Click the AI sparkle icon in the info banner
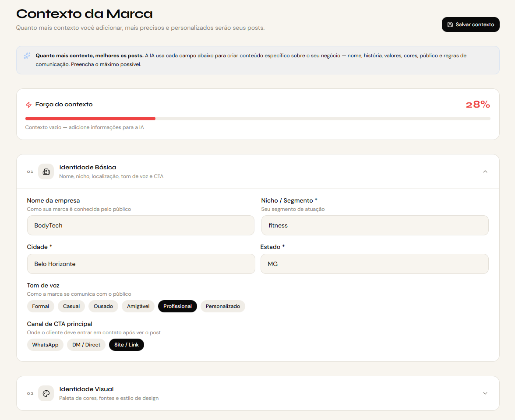This screenshot has height=420, width=515. pos(27,56)
